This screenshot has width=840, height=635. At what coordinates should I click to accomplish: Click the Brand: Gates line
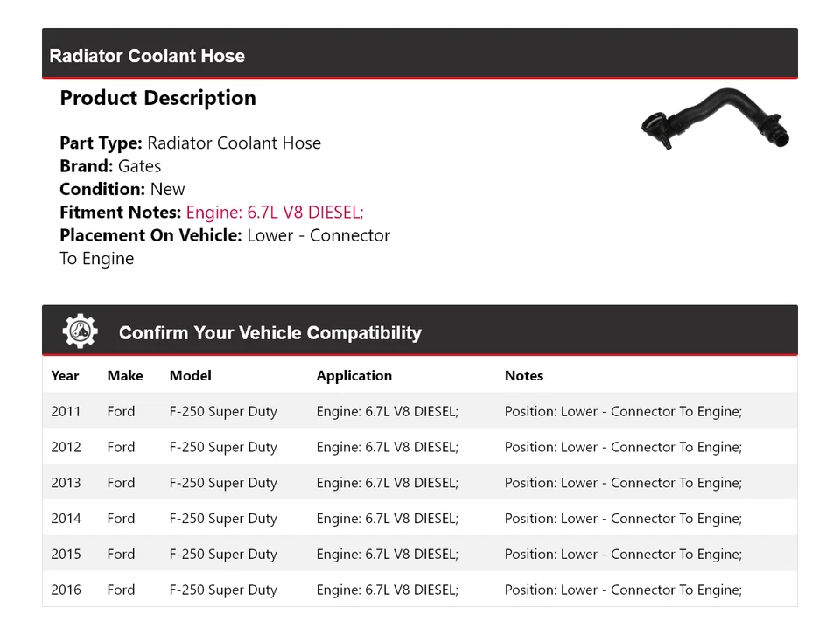110,166
